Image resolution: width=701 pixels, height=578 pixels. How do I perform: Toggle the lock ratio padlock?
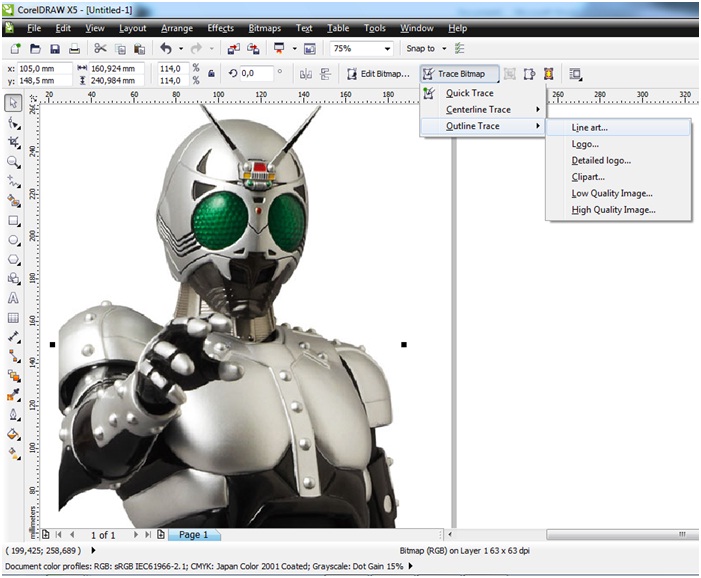(x=211, y=73)
